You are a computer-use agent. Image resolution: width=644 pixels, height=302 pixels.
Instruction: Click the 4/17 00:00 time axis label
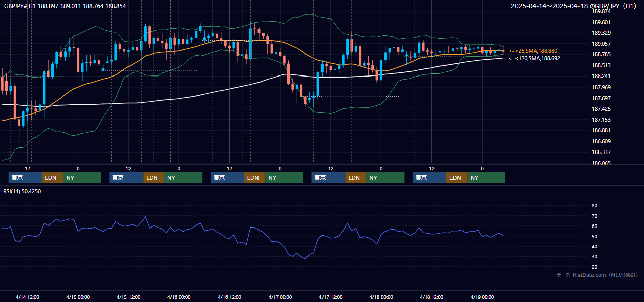point(280,297)
